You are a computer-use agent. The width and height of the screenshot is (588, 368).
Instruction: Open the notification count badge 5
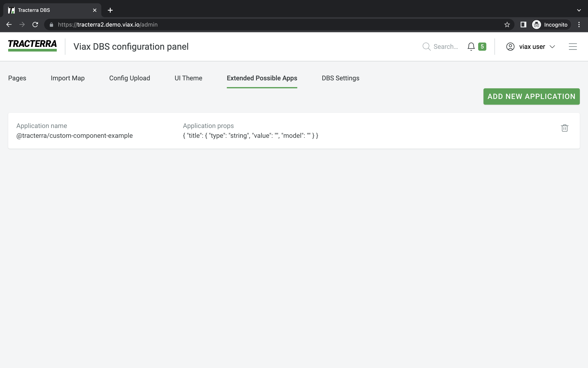(482, 46)
